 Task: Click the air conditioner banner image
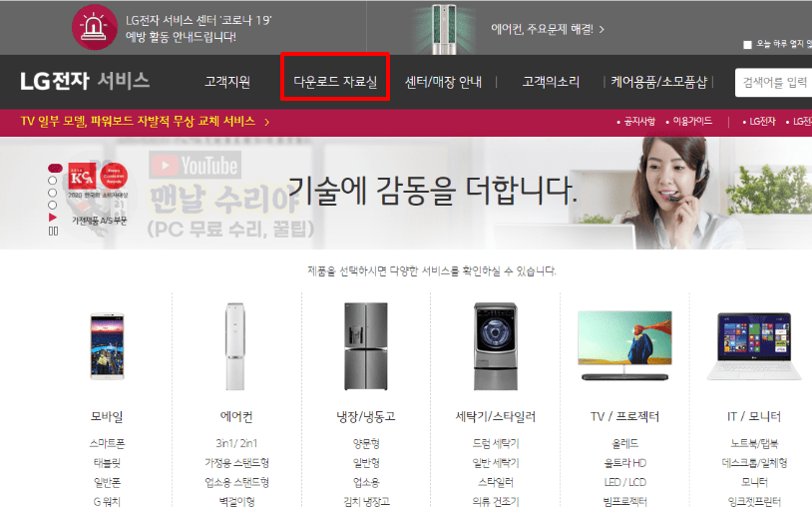click(444, 29)
